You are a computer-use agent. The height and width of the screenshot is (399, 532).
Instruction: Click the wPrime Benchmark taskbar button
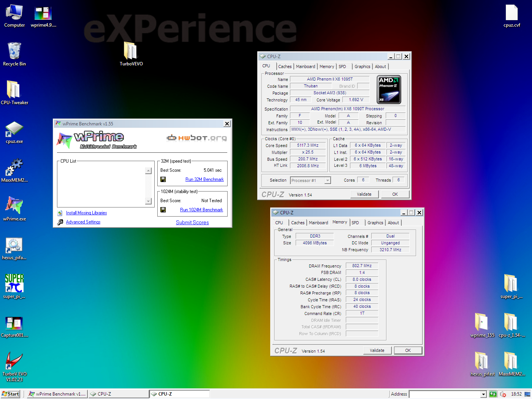tap(57, 394)
